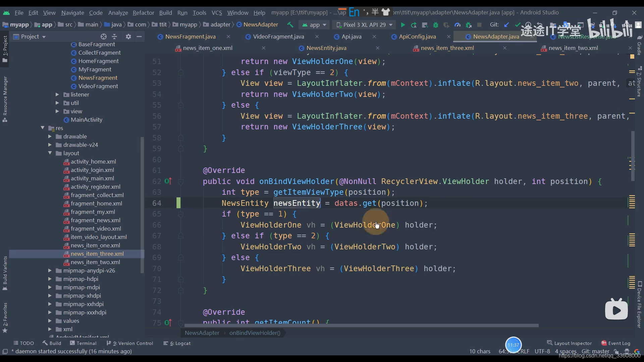The height and width of the screenshot is (362, 644).
Task: Click the Run with Coverage icon
Action: [446, 25]
